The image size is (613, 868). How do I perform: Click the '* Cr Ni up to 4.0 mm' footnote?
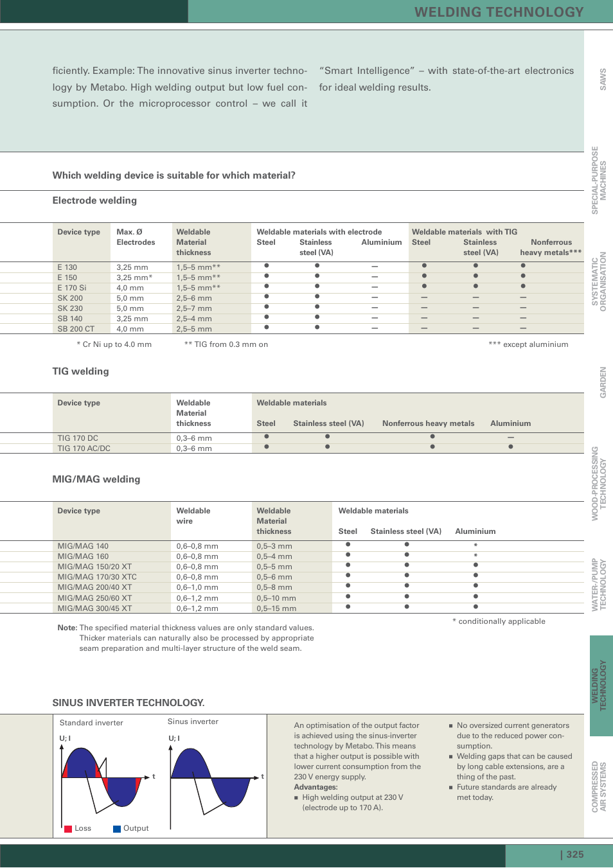click(x=114, y=344)
